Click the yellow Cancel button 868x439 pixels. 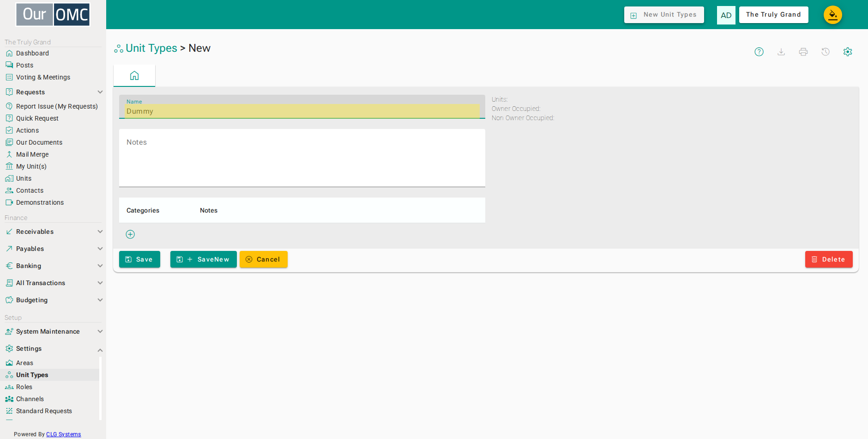pyautogui.click(x=263, y=259)
